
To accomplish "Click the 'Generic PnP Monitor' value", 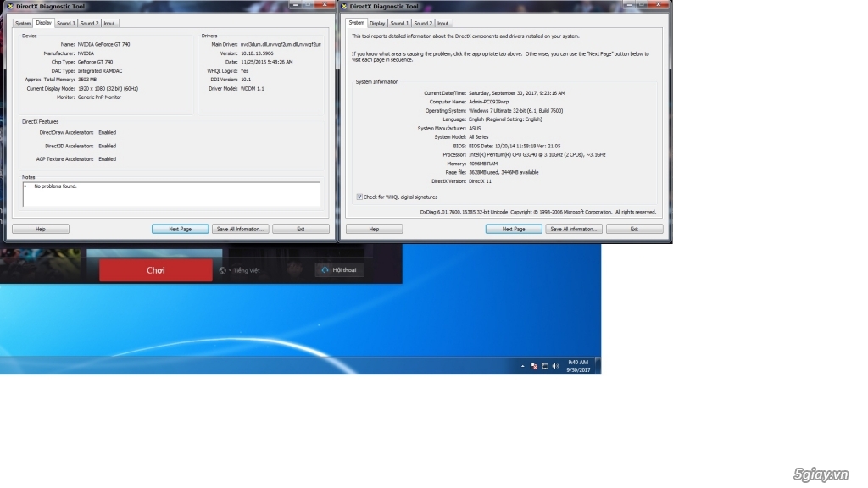I will [99, 97].
